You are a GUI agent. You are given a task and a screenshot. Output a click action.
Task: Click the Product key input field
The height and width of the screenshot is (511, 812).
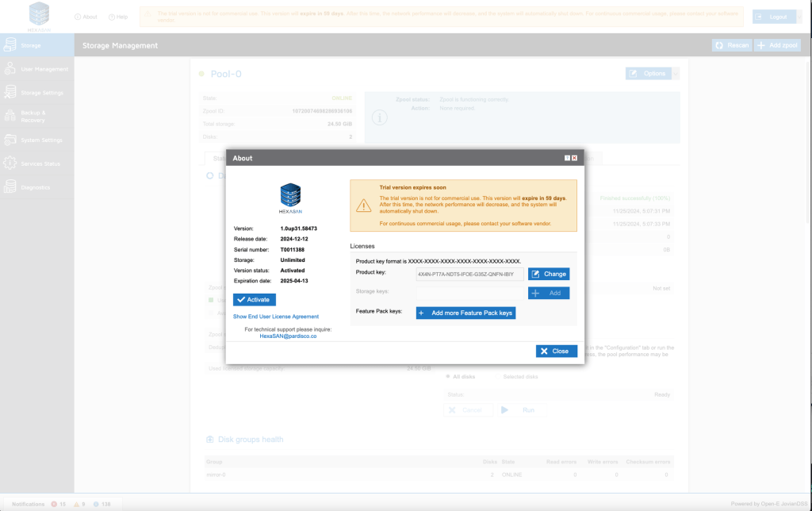(469, 274)
